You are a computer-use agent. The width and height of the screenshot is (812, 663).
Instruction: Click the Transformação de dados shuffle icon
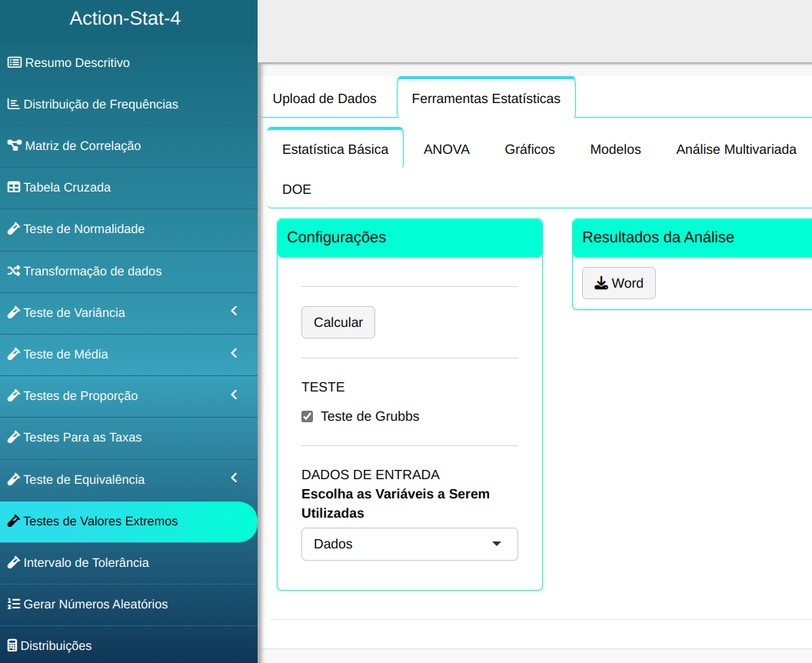point(13,272)
